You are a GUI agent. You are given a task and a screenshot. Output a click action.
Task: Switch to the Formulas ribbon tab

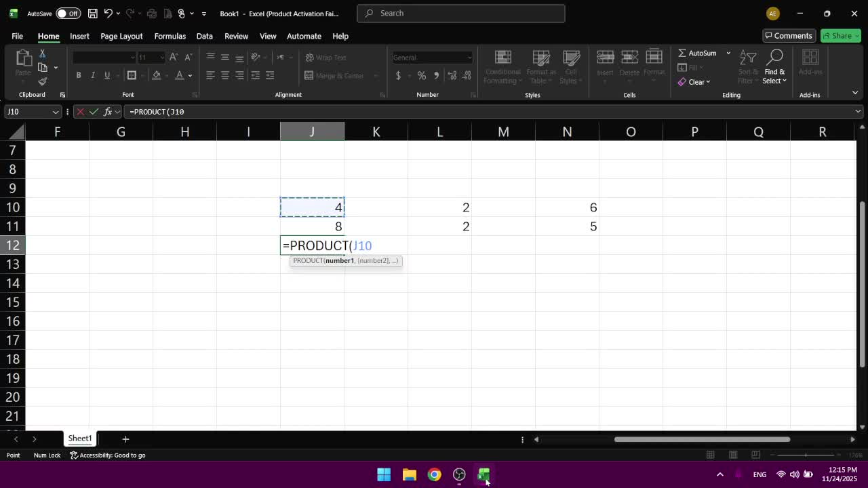click(170, 36)
